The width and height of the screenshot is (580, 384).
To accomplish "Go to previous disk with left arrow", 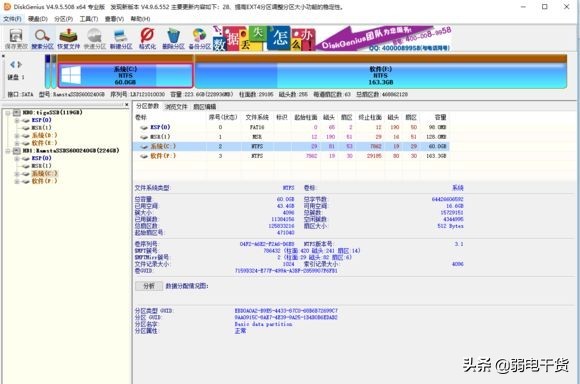I will point(13,64).
